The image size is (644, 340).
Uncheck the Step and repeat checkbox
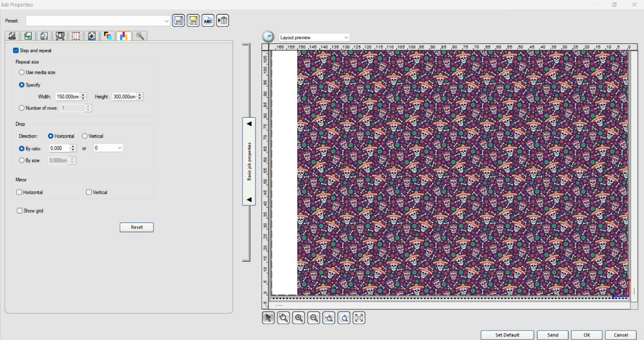pyautogui.click(x=16, y=50)
